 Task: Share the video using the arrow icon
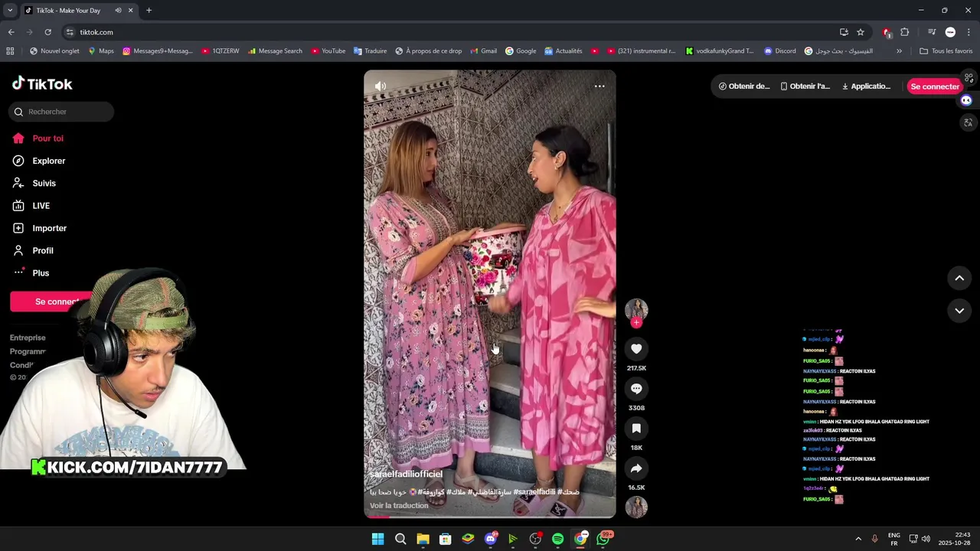[x=636, y=468]
